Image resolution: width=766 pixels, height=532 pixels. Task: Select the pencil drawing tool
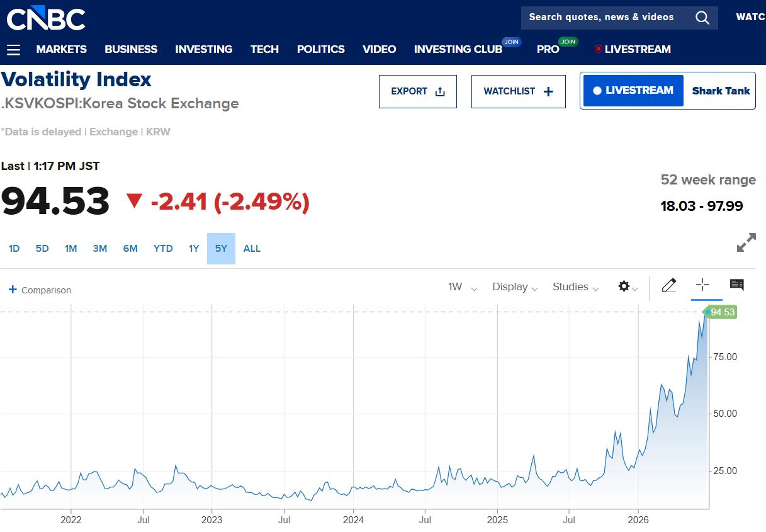point(669,286)
